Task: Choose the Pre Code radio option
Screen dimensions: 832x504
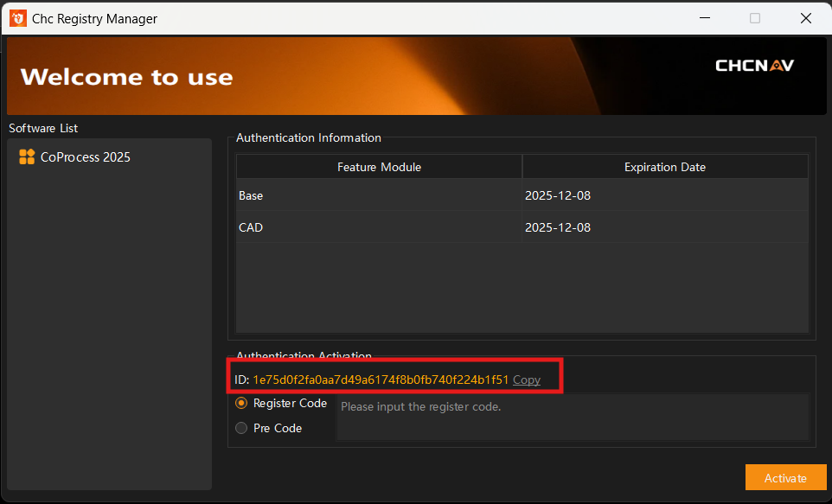Action: pyautogui.click(x=242, y=428)
